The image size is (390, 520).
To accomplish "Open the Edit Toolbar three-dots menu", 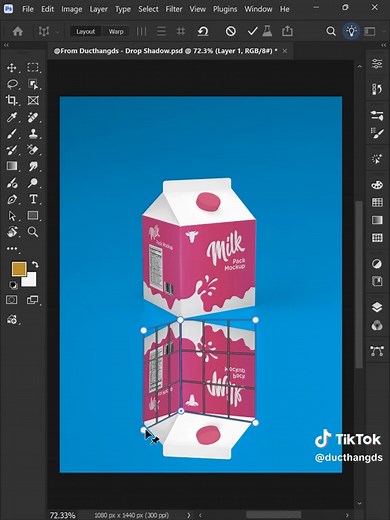I will tap(12, 248).
